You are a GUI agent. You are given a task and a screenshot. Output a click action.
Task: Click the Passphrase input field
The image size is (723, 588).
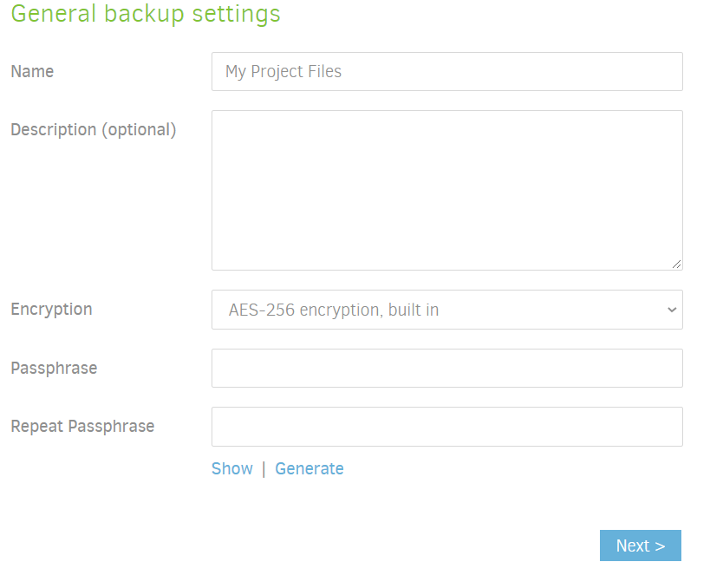tap(446, 368)
